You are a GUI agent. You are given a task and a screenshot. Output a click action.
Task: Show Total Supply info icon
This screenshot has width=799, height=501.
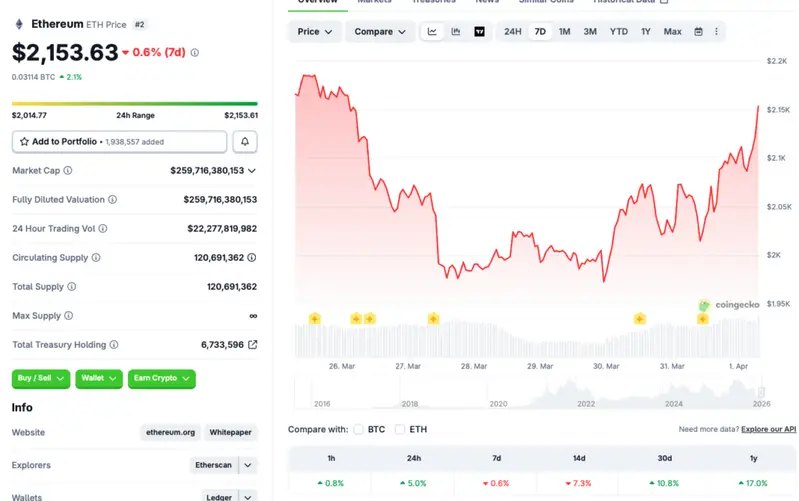(x=72, y=286)
